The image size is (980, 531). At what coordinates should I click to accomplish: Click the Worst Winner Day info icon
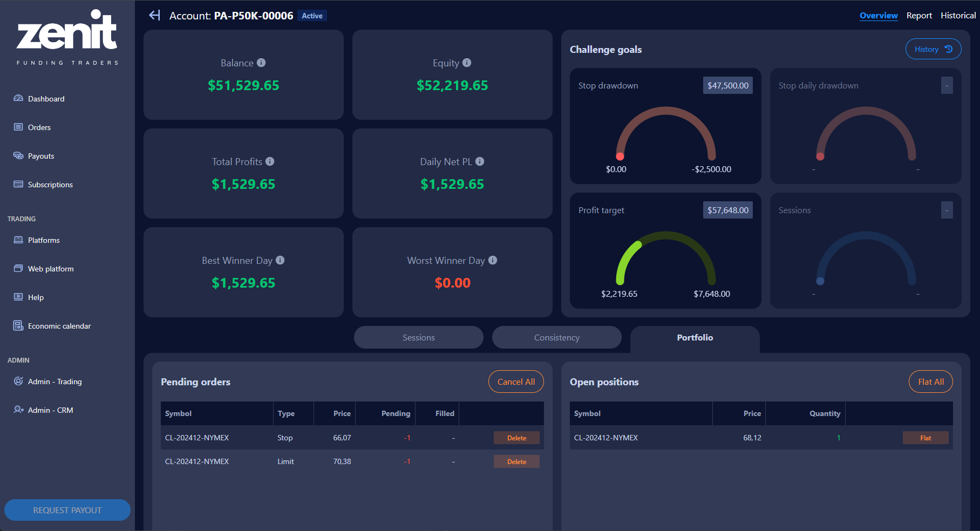click(493, 260)
